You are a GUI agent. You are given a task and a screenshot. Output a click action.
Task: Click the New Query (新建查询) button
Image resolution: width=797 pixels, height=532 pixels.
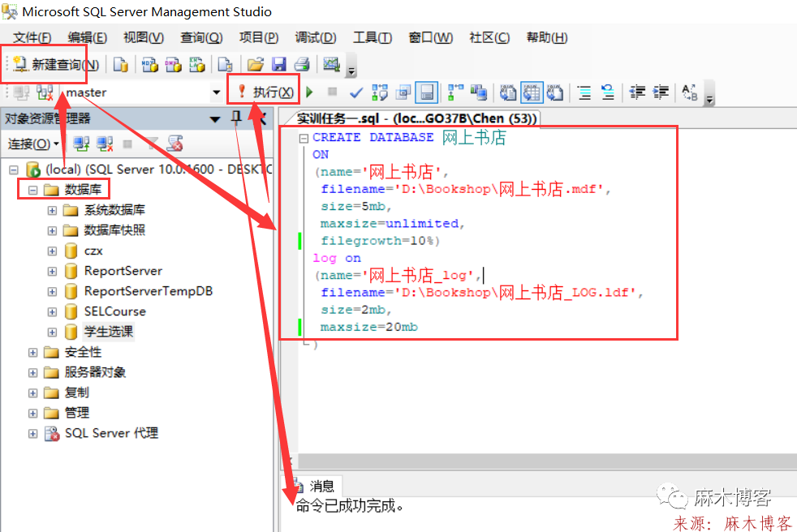(x=55, y=64)
